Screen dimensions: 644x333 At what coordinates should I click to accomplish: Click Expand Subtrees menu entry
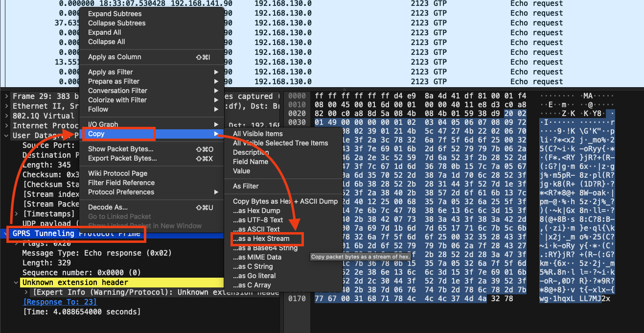pyautogui.click(x=115, y=14)
